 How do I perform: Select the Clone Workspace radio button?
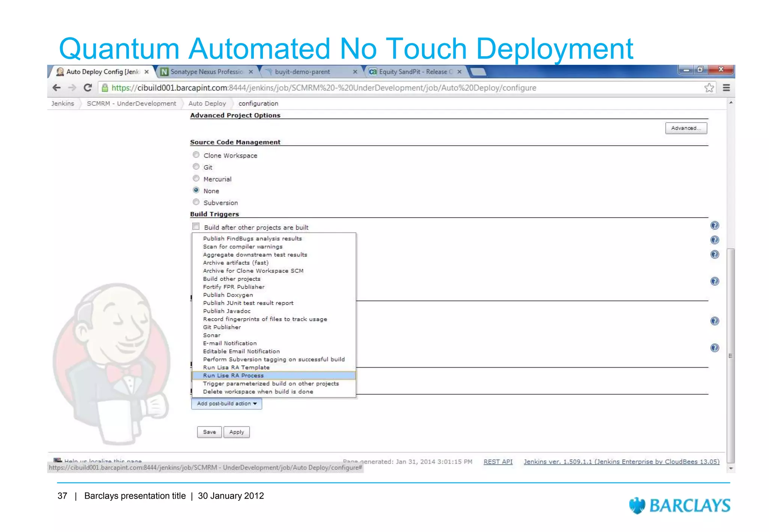196,155
